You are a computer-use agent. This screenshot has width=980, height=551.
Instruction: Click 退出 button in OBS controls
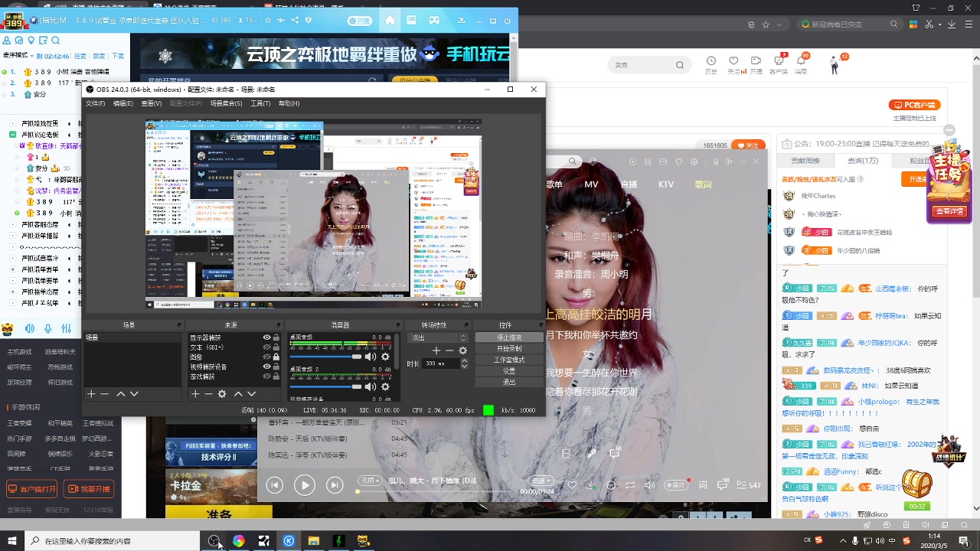point(509,382)
